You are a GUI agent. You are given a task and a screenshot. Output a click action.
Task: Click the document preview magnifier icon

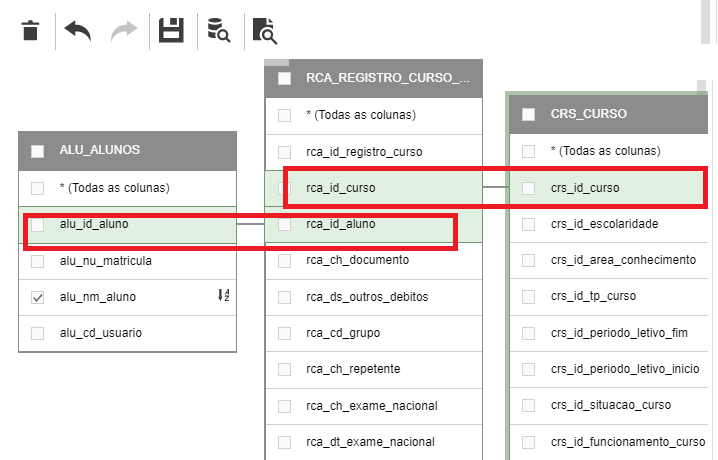coord(264,31)
